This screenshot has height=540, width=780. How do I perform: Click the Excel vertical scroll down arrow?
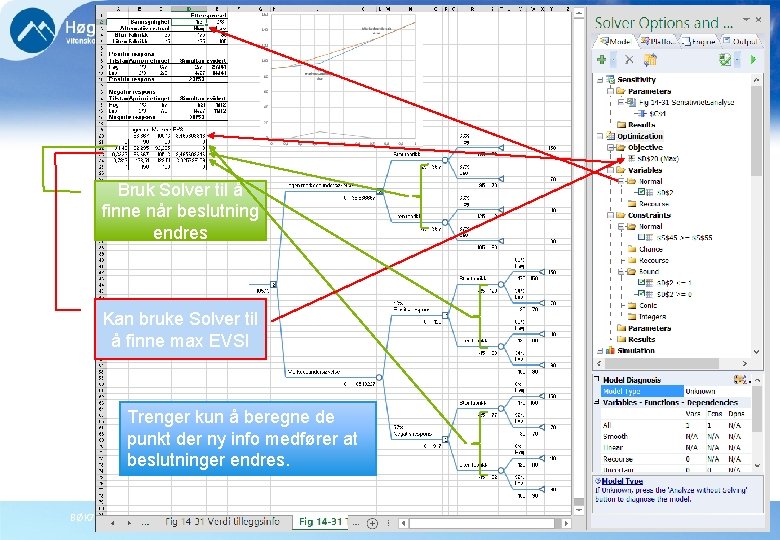pyautogui.click(x=579, y=511)
